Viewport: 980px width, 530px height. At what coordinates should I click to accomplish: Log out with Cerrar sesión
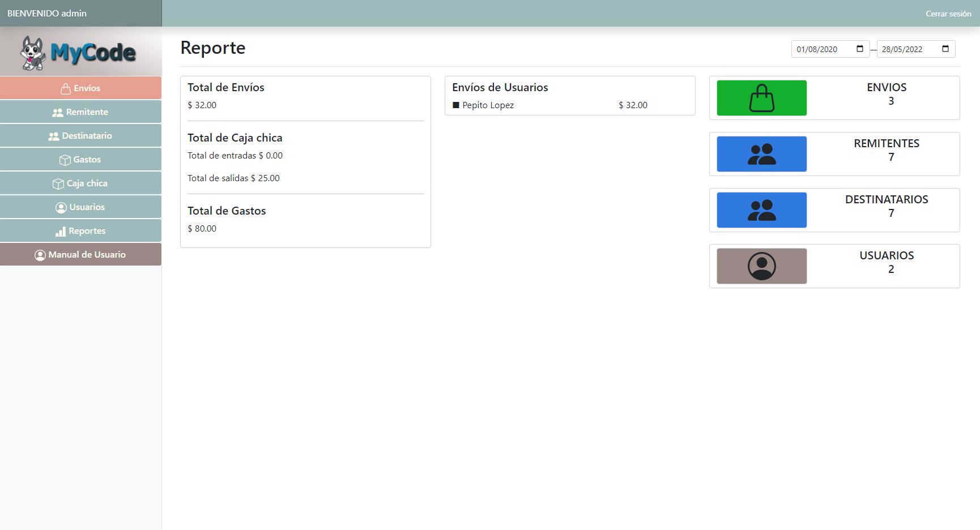pos(948,14)
